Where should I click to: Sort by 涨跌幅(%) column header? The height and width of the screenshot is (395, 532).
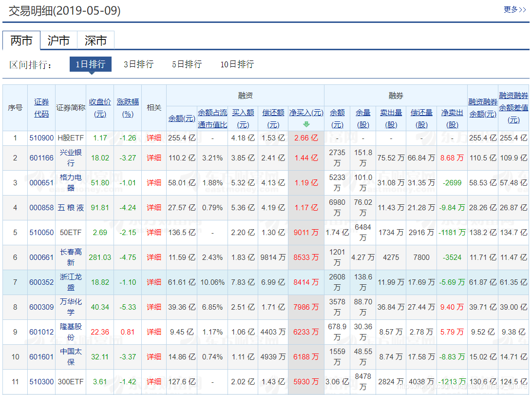[x=128, y=108]
